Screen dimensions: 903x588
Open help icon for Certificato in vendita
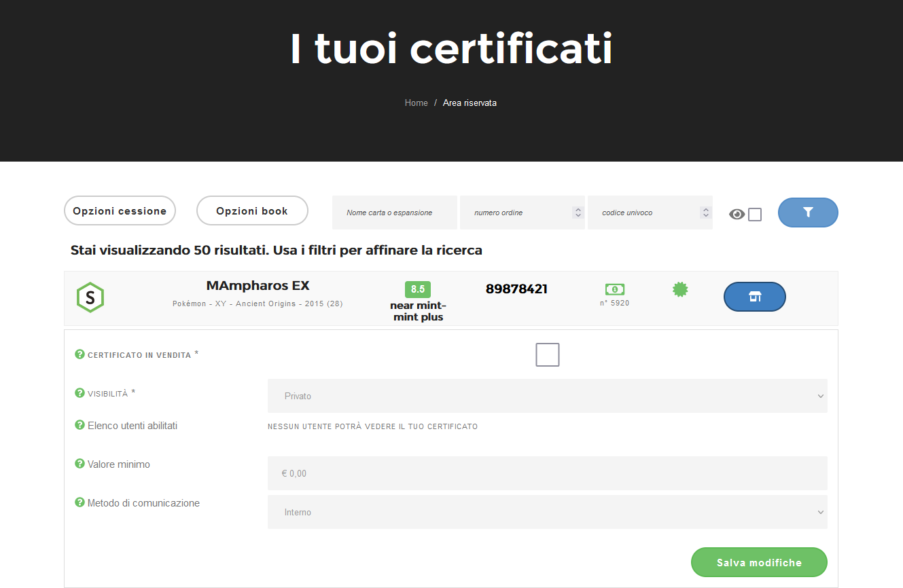point(79,354)
